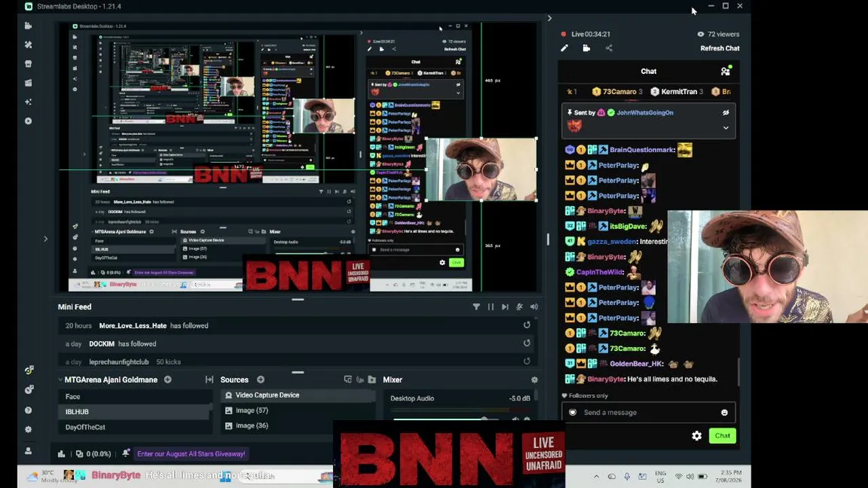Collapse the chat panel with the top chevron
Viewport: 868px width, 488px height.
(549, 18)
